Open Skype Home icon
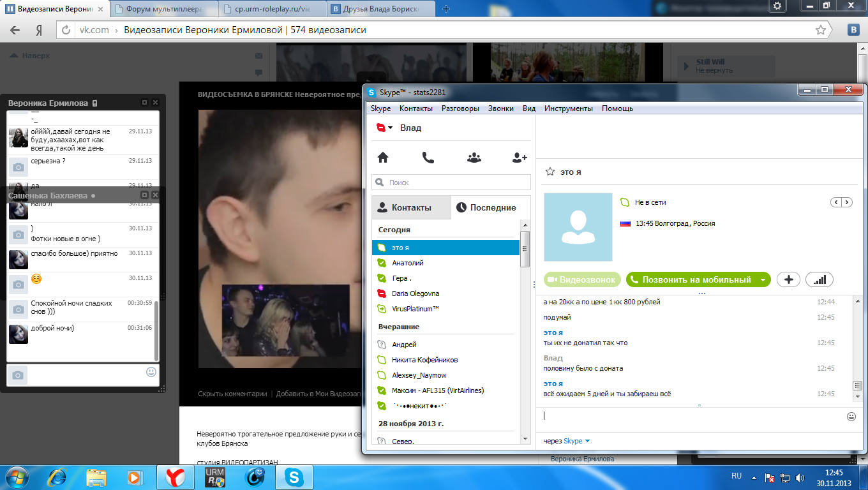 (x=383, y=158)
